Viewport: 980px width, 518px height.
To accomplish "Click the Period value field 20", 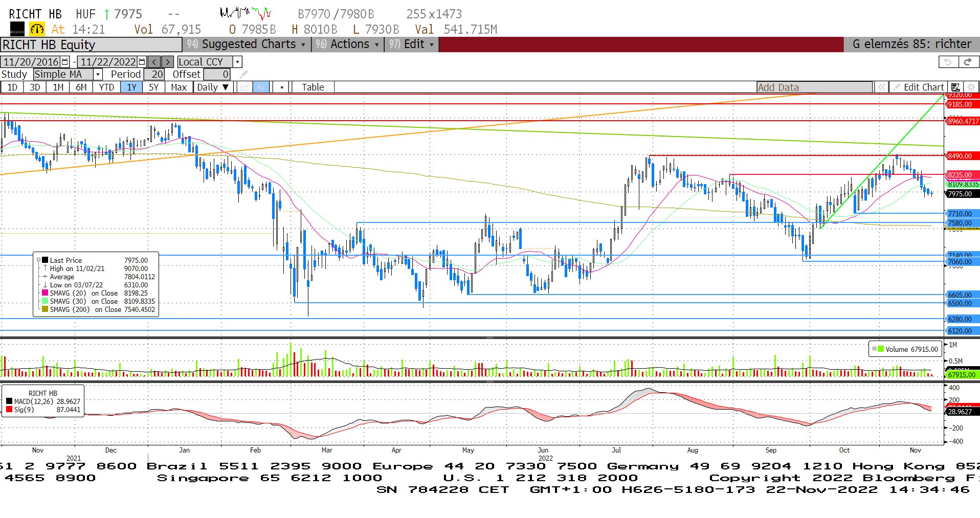I will 154,75.
